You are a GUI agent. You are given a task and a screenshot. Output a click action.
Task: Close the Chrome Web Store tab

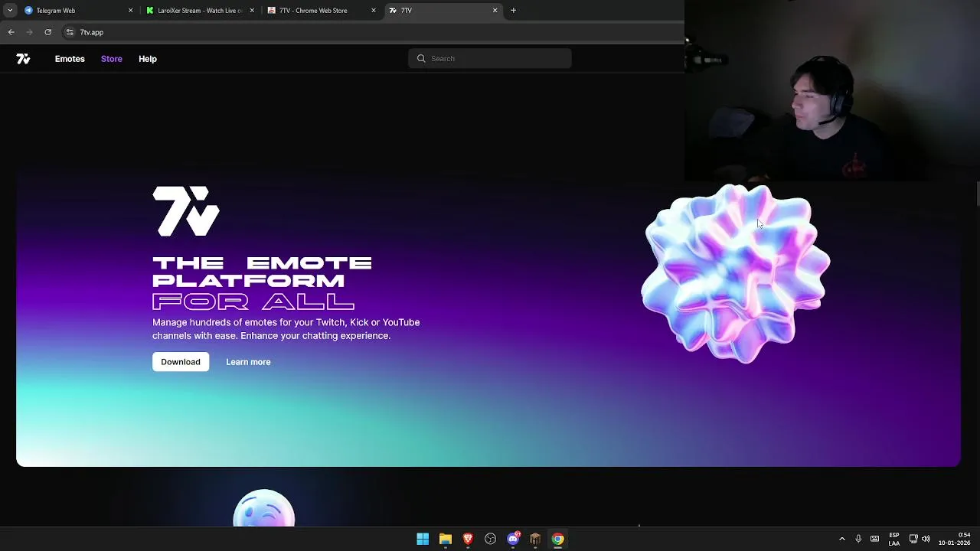point(374,11)
